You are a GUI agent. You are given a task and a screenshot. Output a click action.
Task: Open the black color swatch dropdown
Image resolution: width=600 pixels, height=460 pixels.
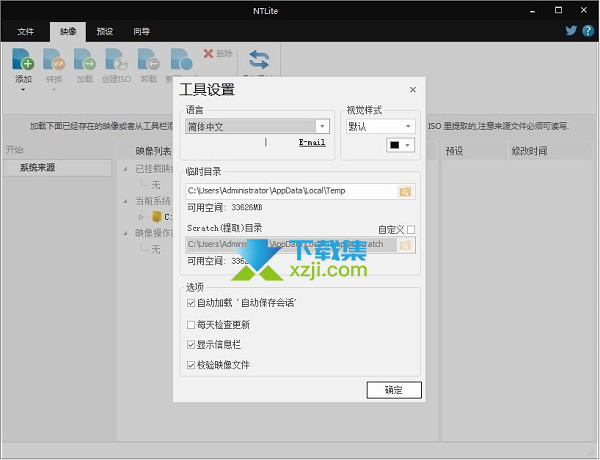[400, 145]
